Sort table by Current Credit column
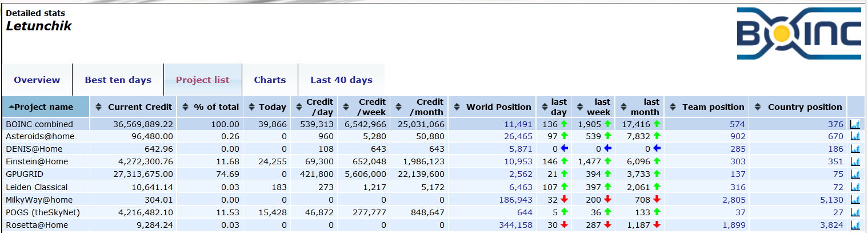868x233 pixels. tap(133, 107)
